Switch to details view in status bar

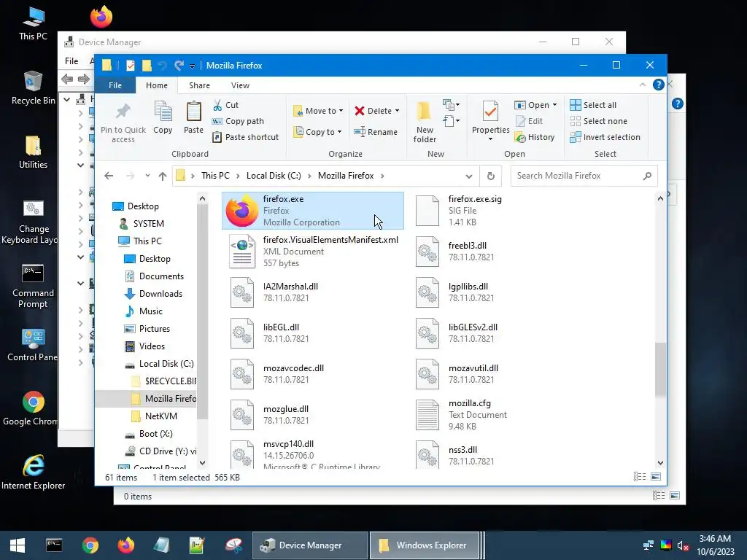(640, 477)
